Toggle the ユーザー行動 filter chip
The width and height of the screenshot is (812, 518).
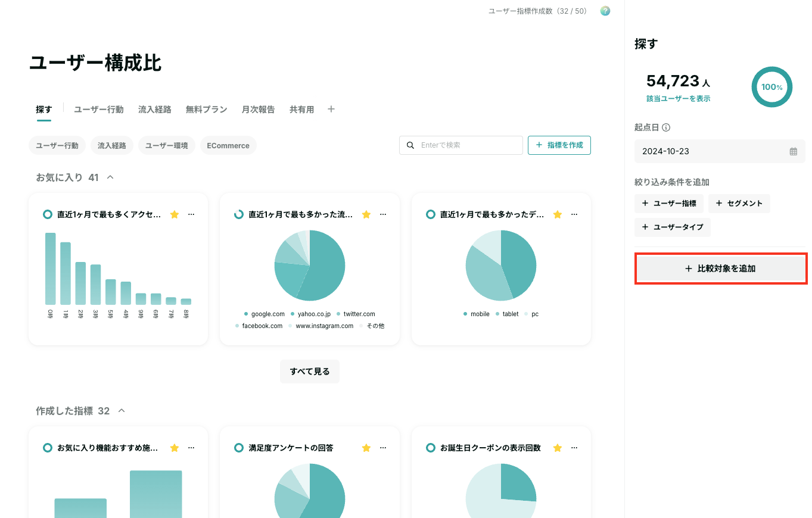(57, 145)
